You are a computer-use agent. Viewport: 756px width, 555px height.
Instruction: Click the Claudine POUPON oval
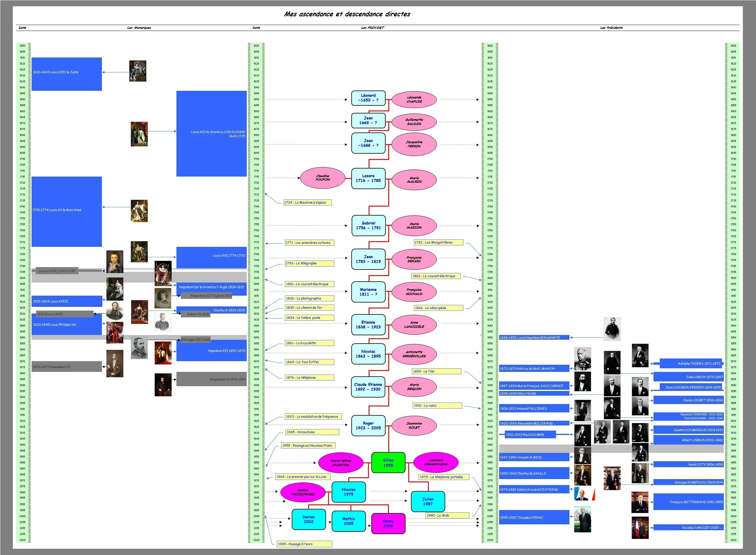tap(322, 178)
